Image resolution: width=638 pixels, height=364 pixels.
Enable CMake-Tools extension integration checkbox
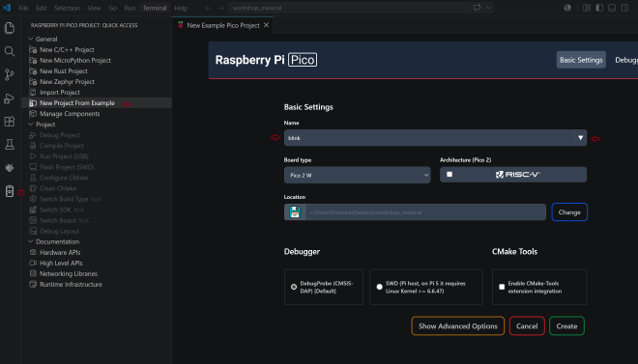502,287
